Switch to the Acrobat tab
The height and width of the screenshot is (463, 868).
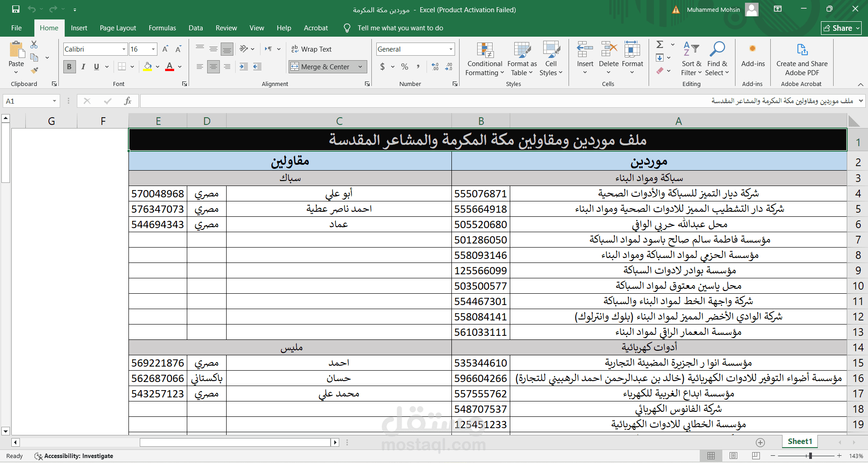pos(316,28)
